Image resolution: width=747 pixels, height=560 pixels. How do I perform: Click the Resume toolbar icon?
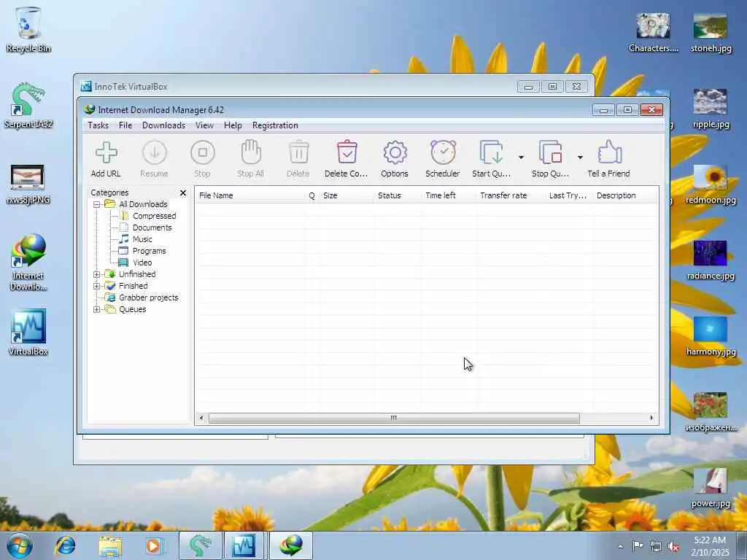(x=155, y=153)
